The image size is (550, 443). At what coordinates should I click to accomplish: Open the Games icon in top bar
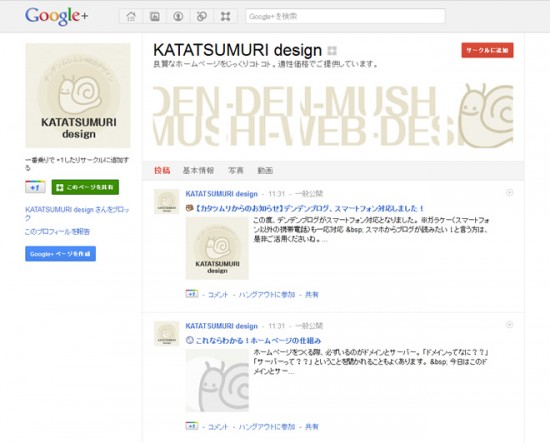point(225,16)
